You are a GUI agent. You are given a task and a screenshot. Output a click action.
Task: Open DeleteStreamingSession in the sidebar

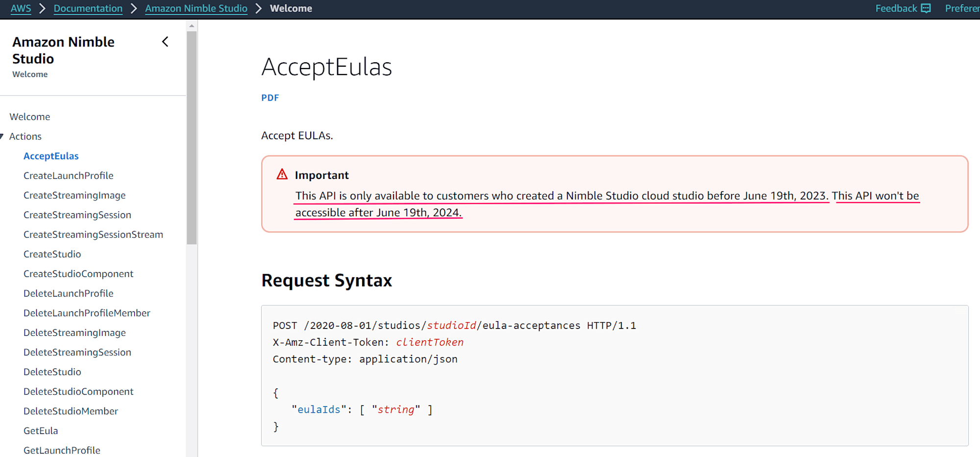click(77, 352)
